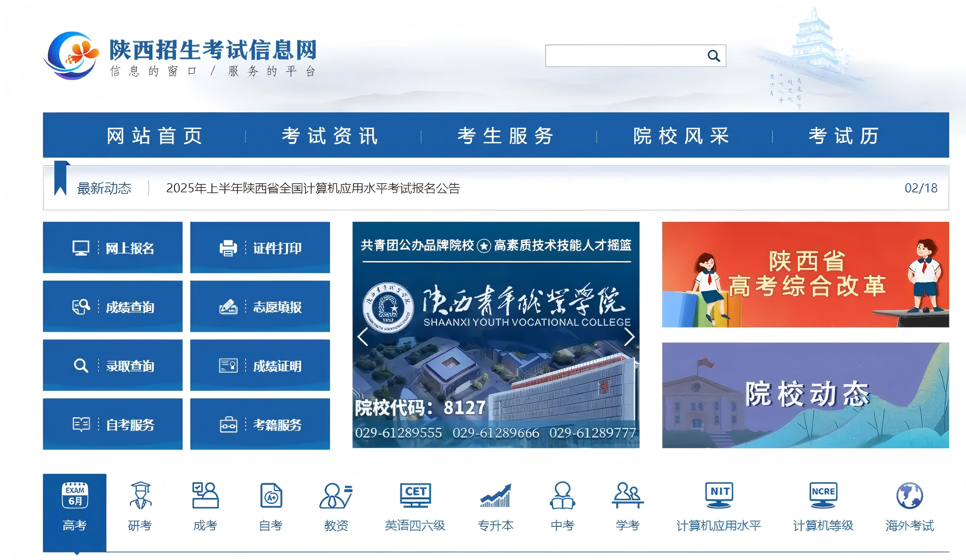Select the 学考 icon
966x560 pixels.
coord(628,496)
